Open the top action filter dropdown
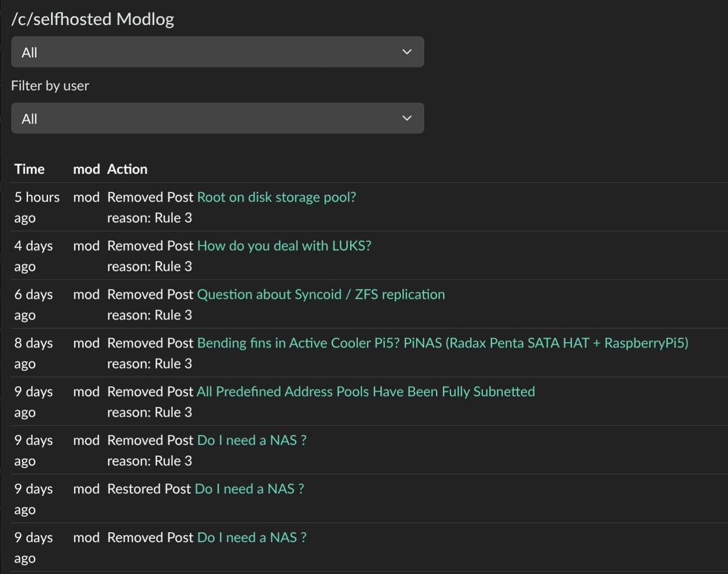Image resolution: width=728 pixels, height=574 pixels. 217,52
